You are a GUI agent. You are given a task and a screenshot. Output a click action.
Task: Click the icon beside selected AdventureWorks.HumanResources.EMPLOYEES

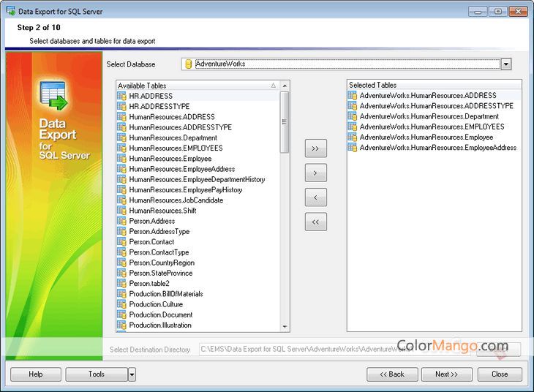[x=353, y=127]
